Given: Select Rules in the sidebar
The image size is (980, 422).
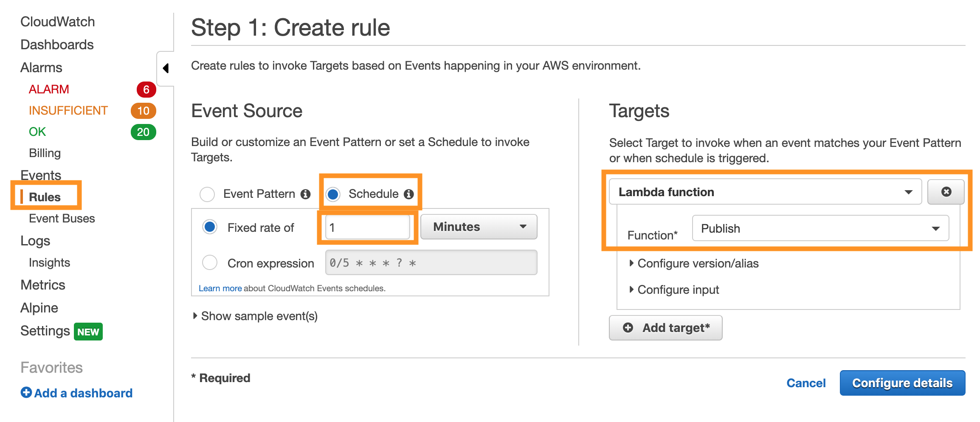Looking at the screenshot, I should point(45,197).
